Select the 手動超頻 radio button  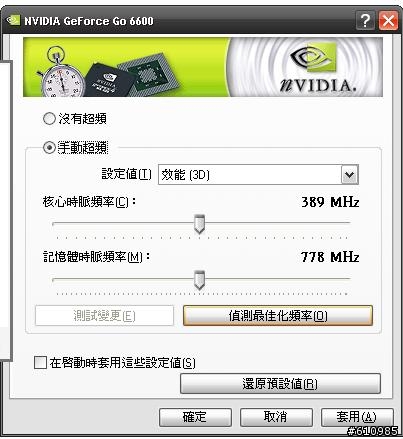point(49,147)
